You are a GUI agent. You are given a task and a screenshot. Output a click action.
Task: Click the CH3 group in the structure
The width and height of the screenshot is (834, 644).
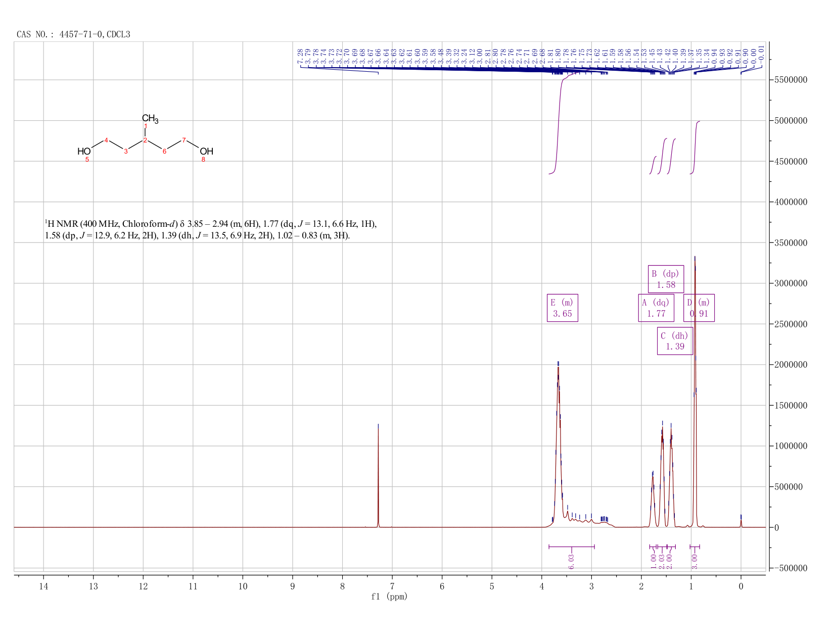(150, 119)
